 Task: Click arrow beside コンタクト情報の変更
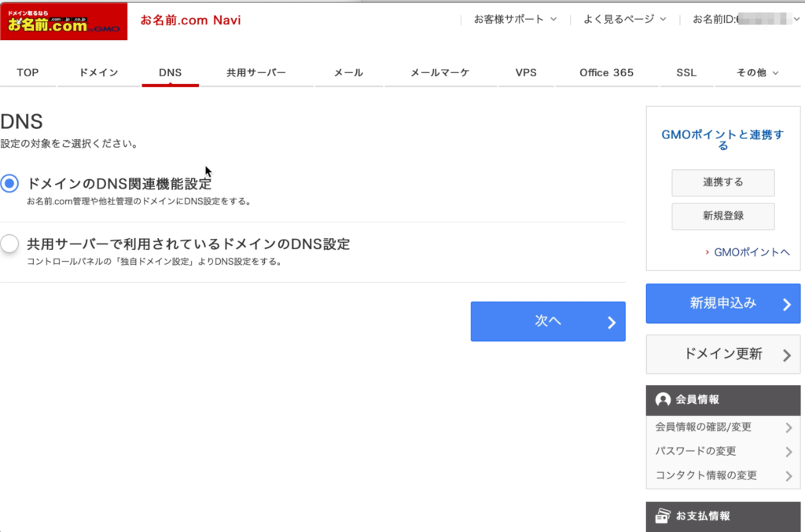(788, 476)
